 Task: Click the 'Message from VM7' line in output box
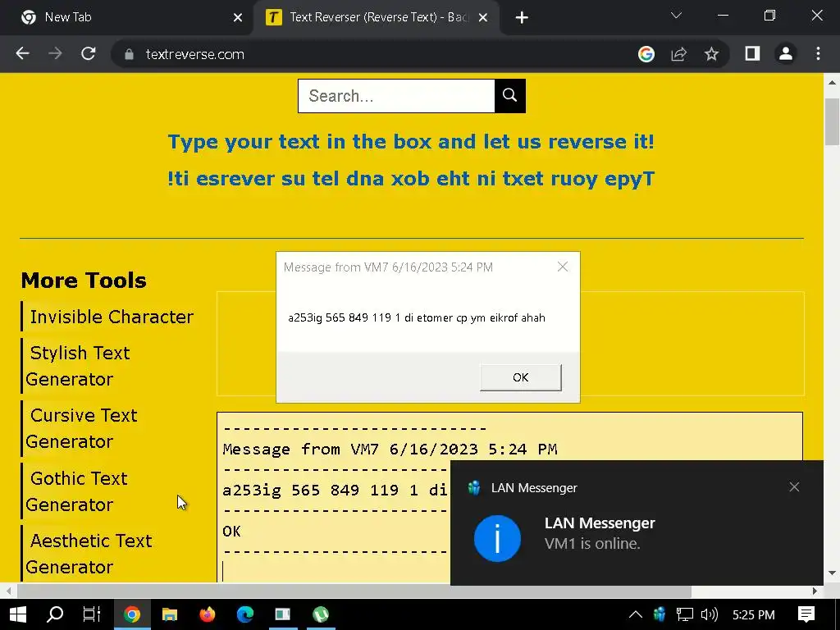(390, 449)
